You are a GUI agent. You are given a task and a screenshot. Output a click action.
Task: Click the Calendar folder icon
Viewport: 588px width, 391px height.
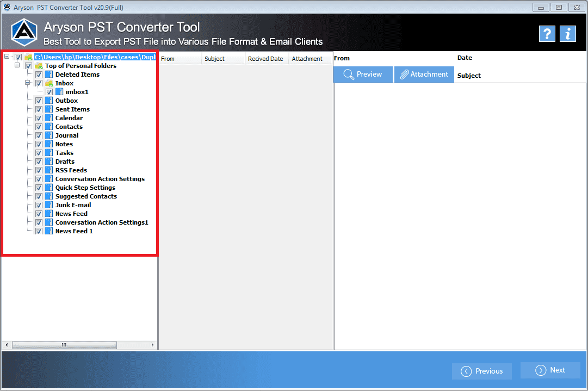click(x=49, y=117)
